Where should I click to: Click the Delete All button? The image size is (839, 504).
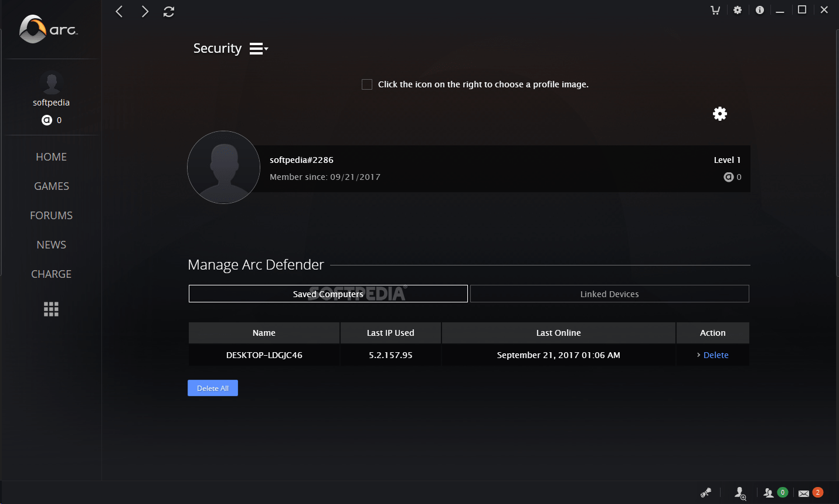(x=213, y=388)
